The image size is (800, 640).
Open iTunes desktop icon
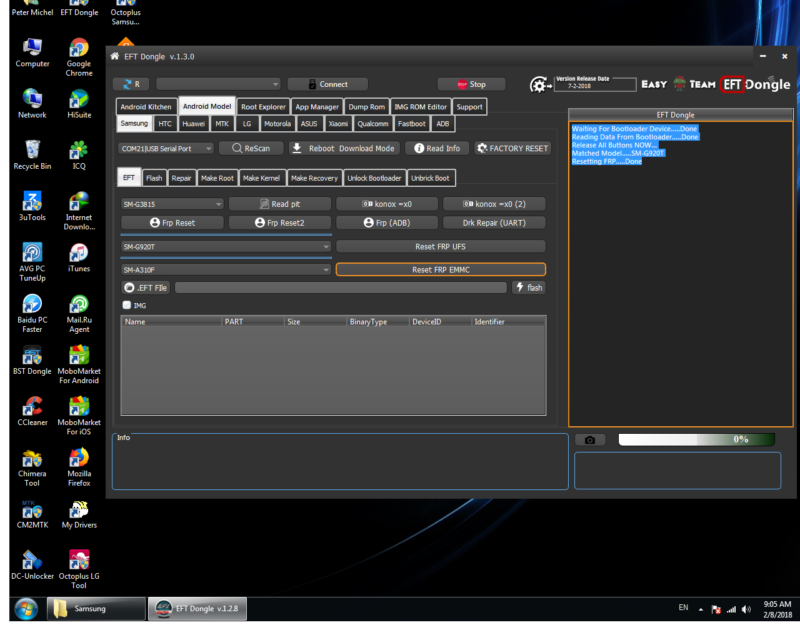pos(79,258)
